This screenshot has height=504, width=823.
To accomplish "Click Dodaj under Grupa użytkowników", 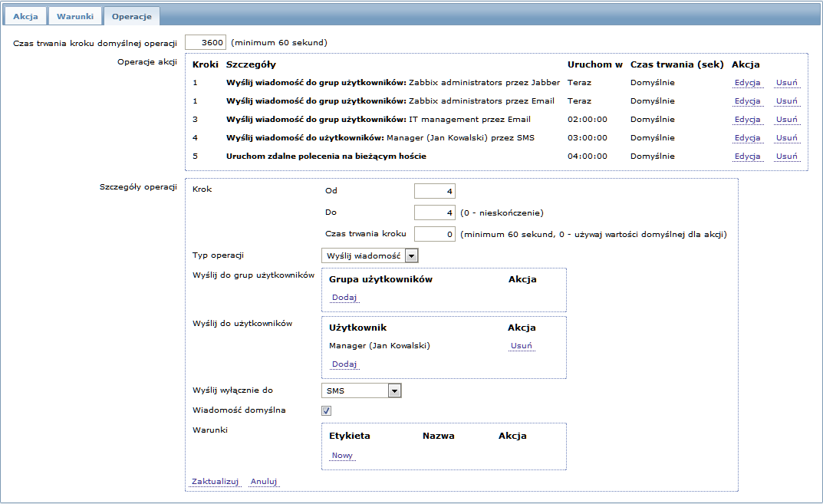I will point(344,297).
